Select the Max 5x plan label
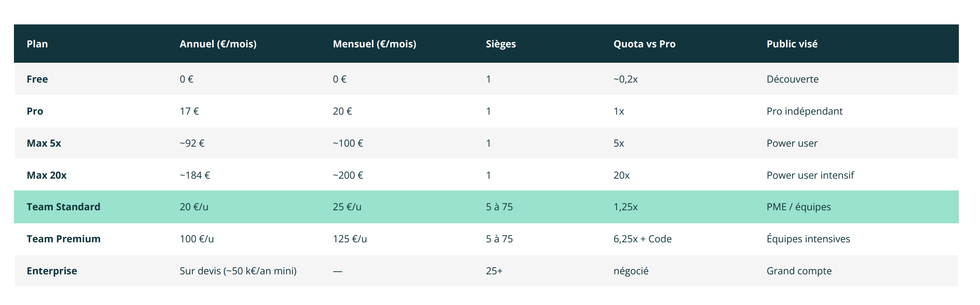 [x=44, y=143]
